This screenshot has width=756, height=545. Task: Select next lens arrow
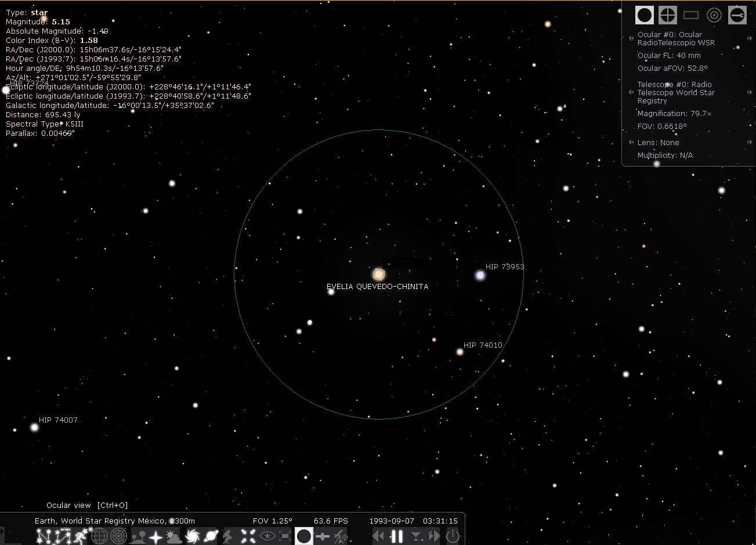pos(750,143)
